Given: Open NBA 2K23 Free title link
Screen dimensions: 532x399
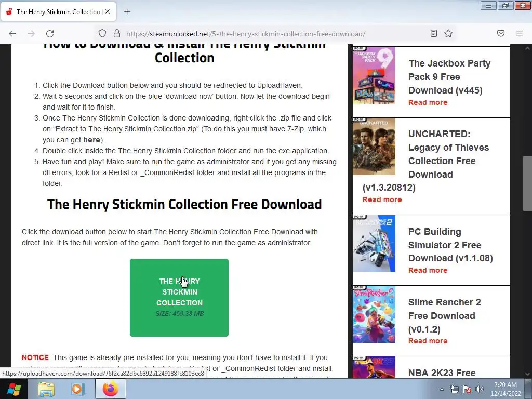Looking at the screenshot, I should click(x=442, y=373).
